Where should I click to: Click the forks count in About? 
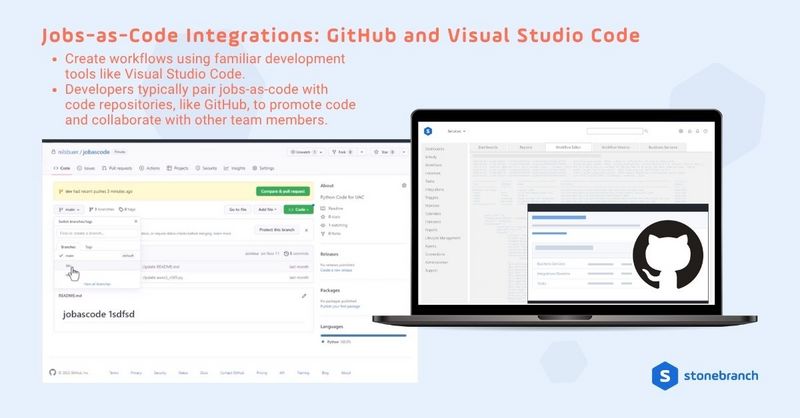(331, 233)
